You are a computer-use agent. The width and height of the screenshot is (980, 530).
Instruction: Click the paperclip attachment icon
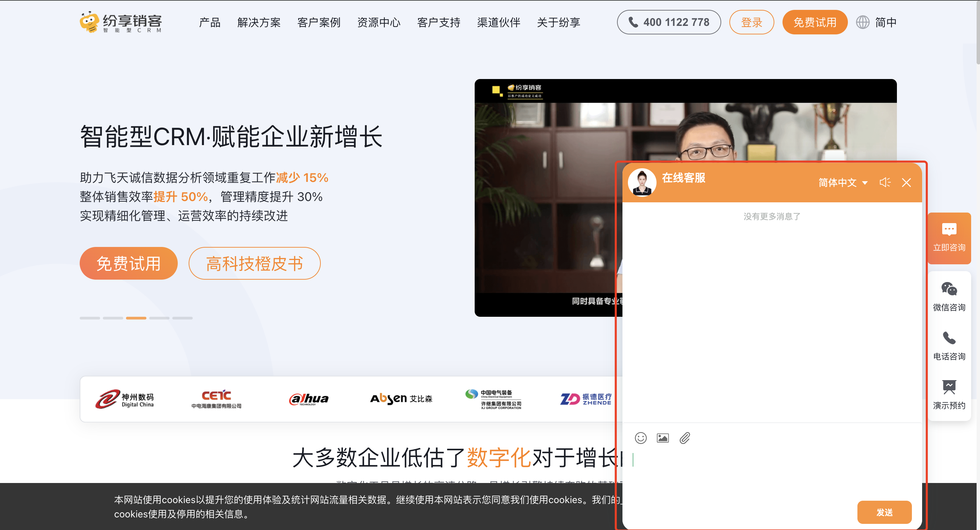[x=685, y=438]
